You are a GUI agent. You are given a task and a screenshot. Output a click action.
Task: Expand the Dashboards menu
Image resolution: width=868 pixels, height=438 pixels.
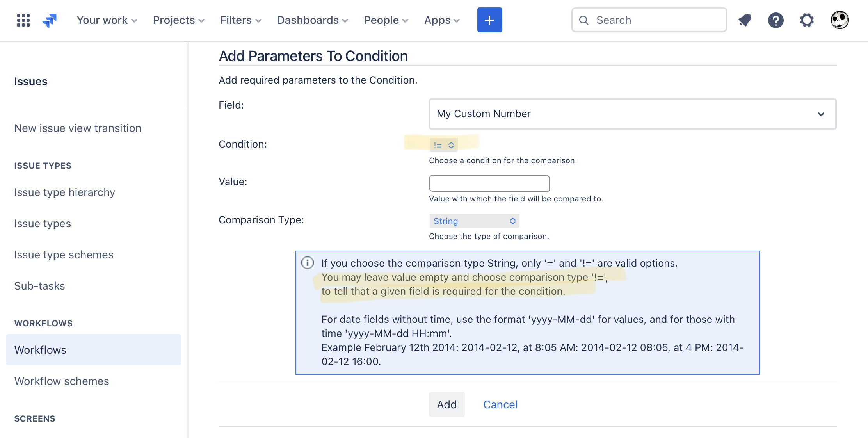coord(312,20)
